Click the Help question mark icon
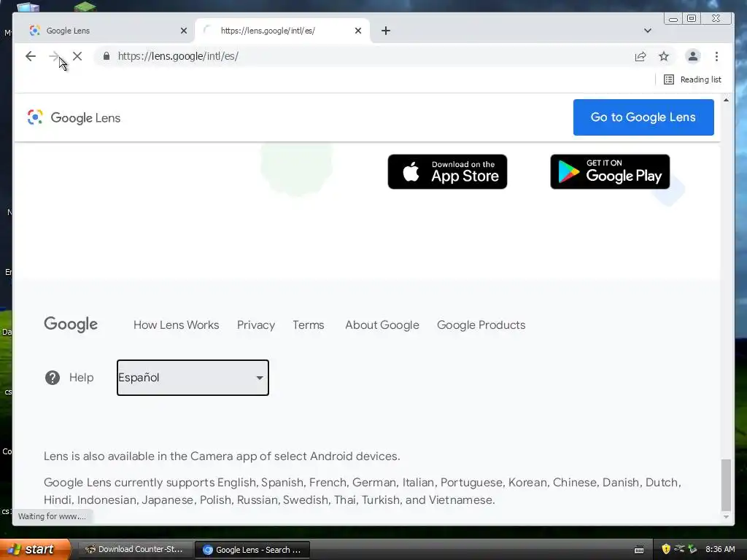Viewport: 747px width, 560px height. [53, 378]
